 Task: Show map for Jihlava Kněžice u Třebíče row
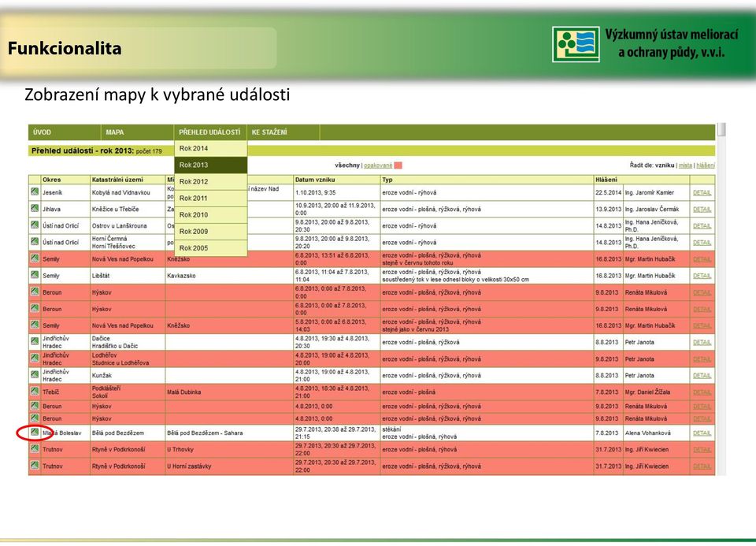point(35,208)
